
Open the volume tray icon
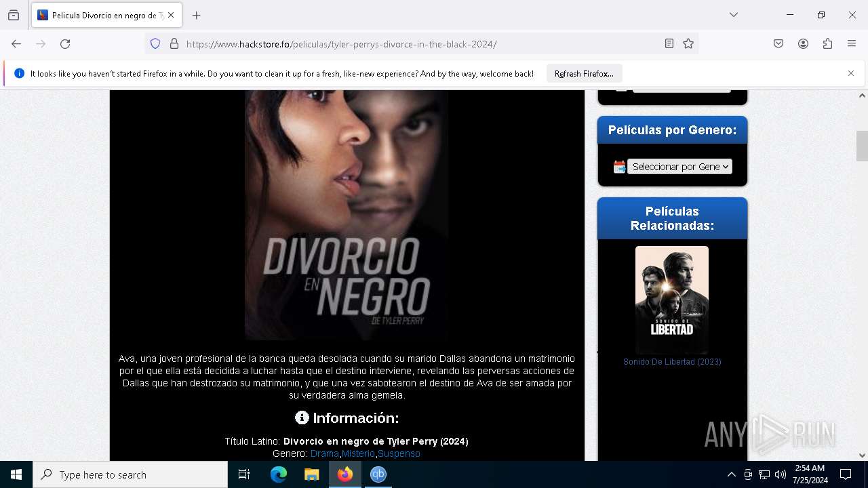[x=781, y=474]
